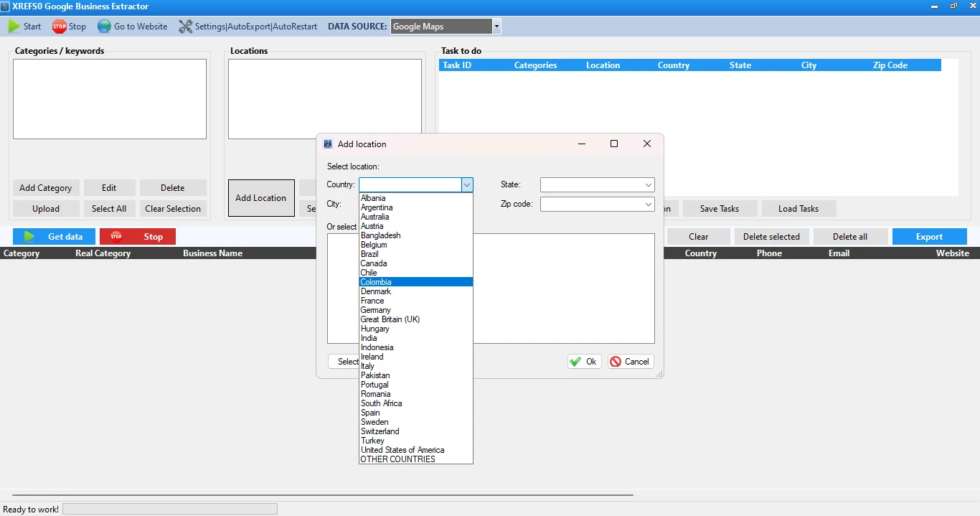980x516 pixels.
Task: Click the red Stop button beside Get data
Action: 138,237
